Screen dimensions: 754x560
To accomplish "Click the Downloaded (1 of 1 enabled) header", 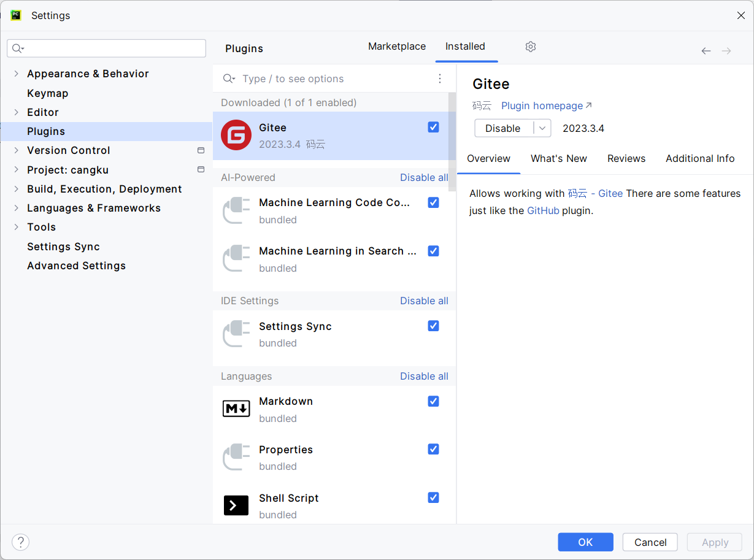I will (288, 102).
